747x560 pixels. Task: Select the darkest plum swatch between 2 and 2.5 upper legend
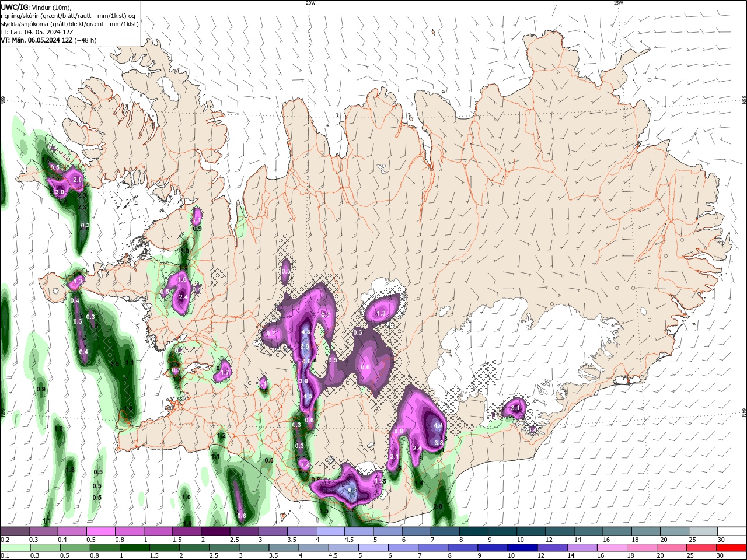click(x=215, y=531)
